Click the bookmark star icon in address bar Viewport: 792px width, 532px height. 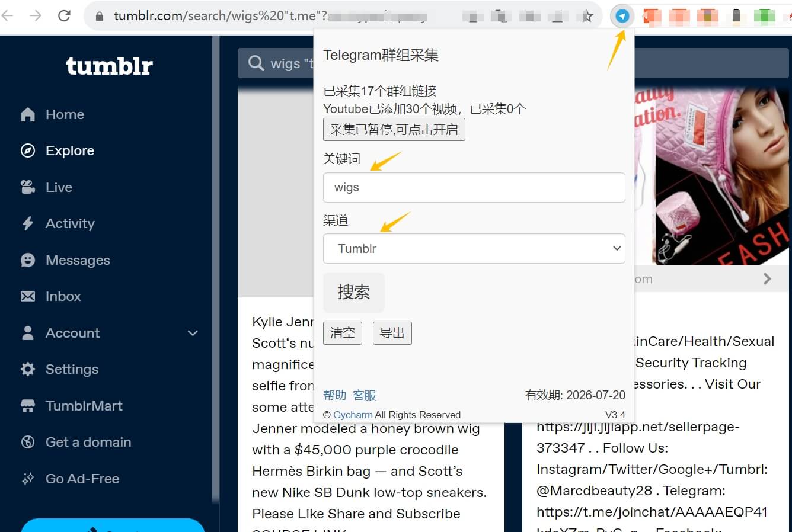tap(587, 16)
